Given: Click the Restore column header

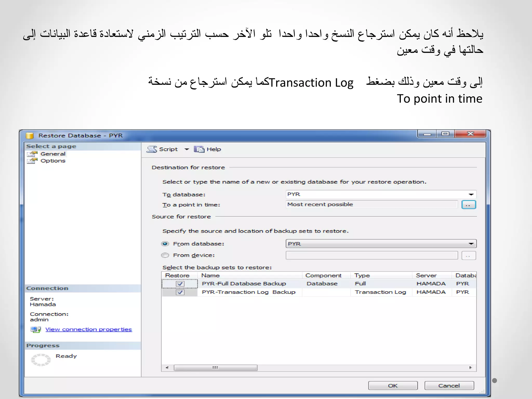Looking at the screenshot, I should coord(179,275).
